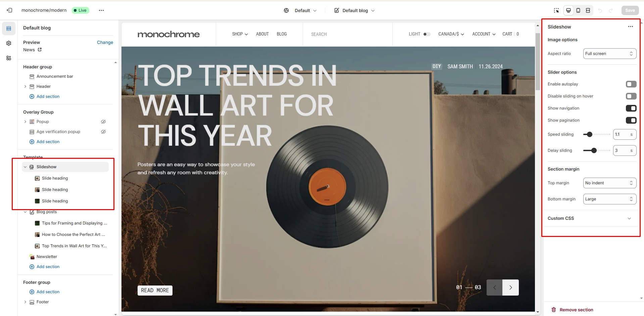Expand the Custom CSS section
The width and height of the screenshot is (644, 316).
[x=590, y=218]
